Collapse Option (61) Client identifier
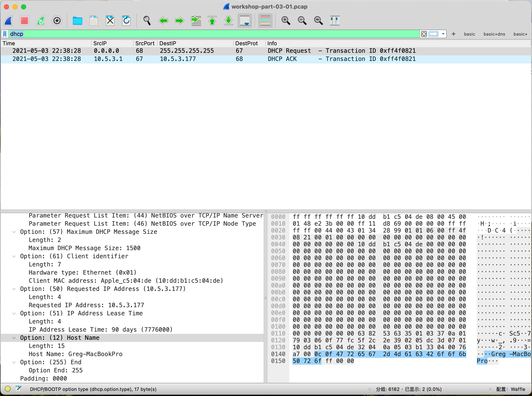This screenshot has height=396, width=532. pos(14,257)
